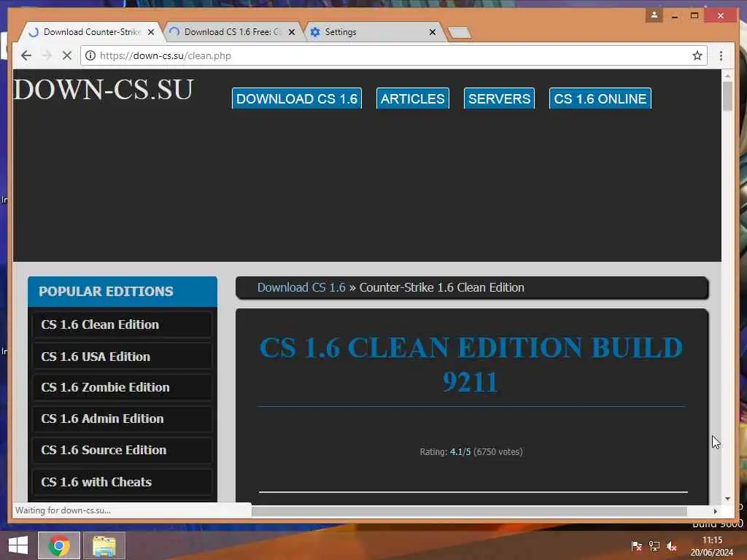Select CS 1.6 Zombie Edition in sidebar
The height and width of the screenshot is (560, 747).
tap(122, 387)
